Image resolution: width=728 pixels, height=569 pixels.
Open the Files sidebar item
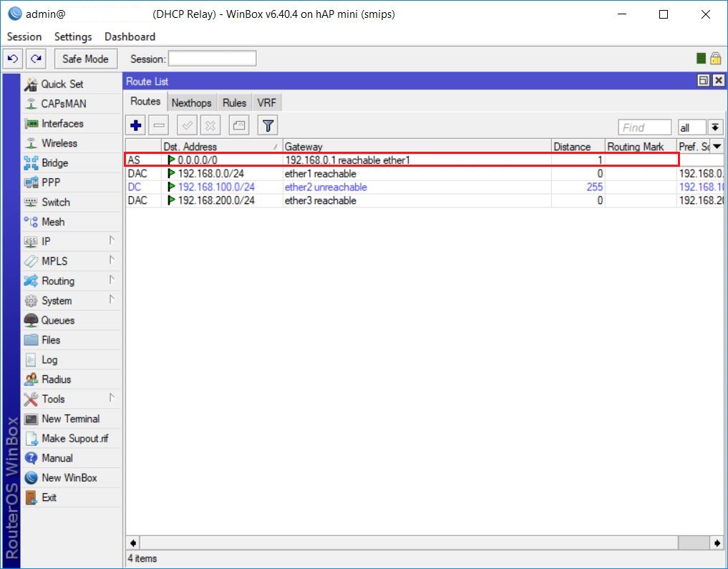[x=71, y=340]
